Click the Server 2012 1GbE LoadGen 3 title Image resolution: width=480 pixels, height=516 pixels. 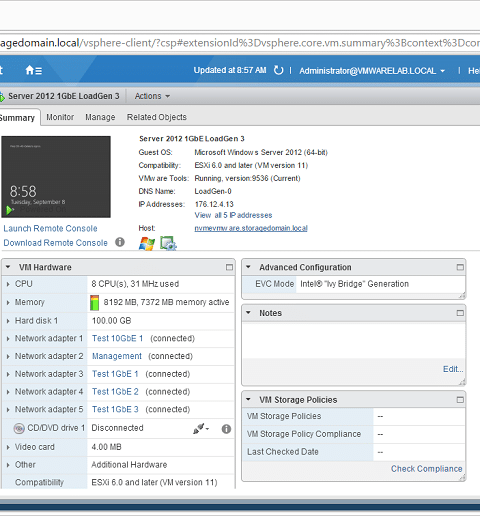[x=64, y=96]
